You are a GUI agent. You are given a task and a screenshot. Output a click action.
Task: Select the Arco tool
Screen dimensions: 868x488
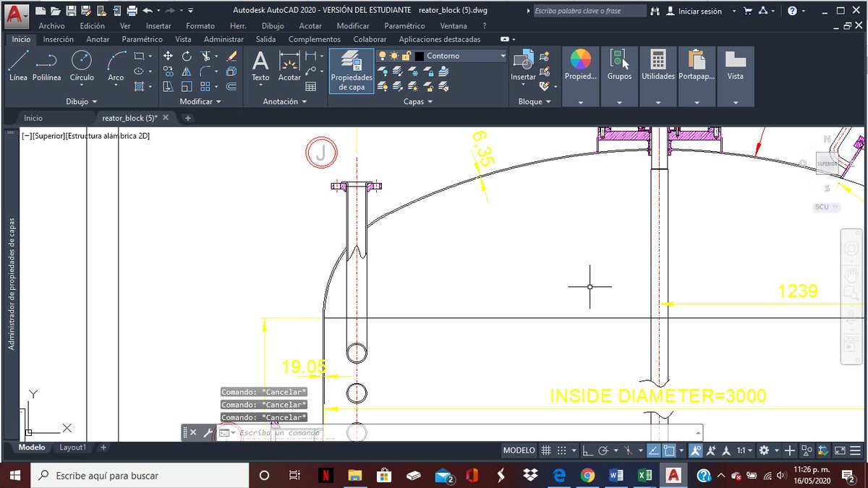[x=116, y=66]
